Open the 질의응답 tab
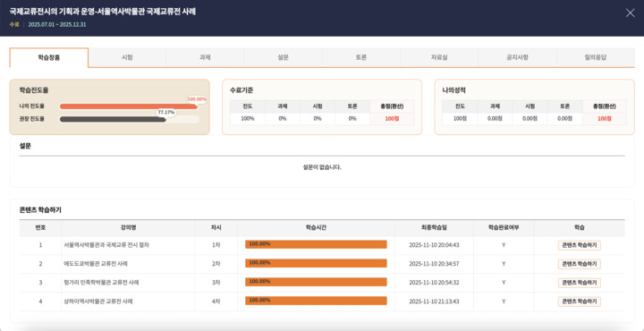The height and width of the screenshot is (331, 644). tap(596, 58)
